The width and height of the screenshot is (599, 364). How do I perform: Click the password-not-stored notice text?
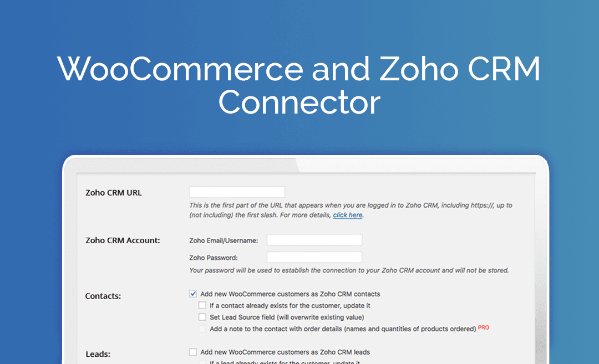tap(349, 271)
